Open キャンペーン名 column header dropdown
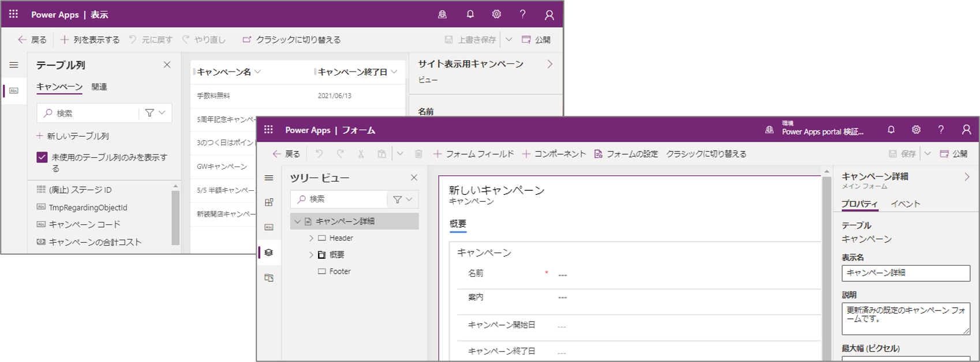The height and width of the screenshot is (362, 980). click(x=258, y=72)
